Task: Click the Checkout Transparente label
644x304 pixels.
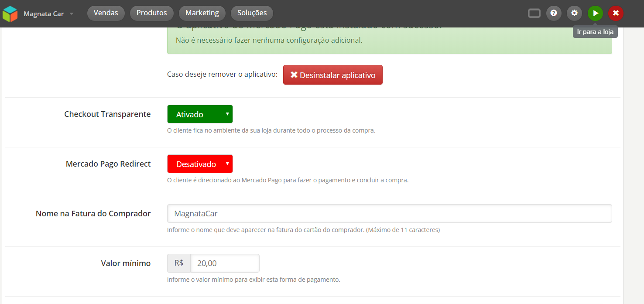Action: pyautogui.click(x=107, y=114)
